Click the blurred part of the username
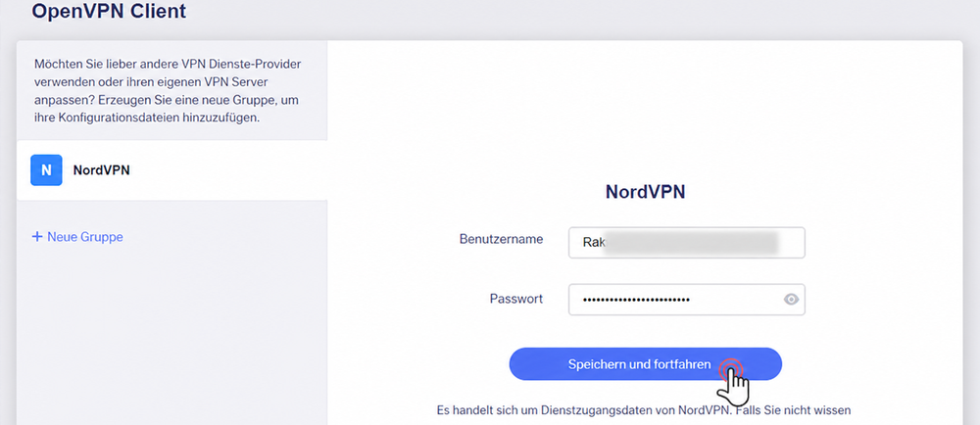Image resolution: width=980 pixels, height=425 pixels. coord(691,243)
